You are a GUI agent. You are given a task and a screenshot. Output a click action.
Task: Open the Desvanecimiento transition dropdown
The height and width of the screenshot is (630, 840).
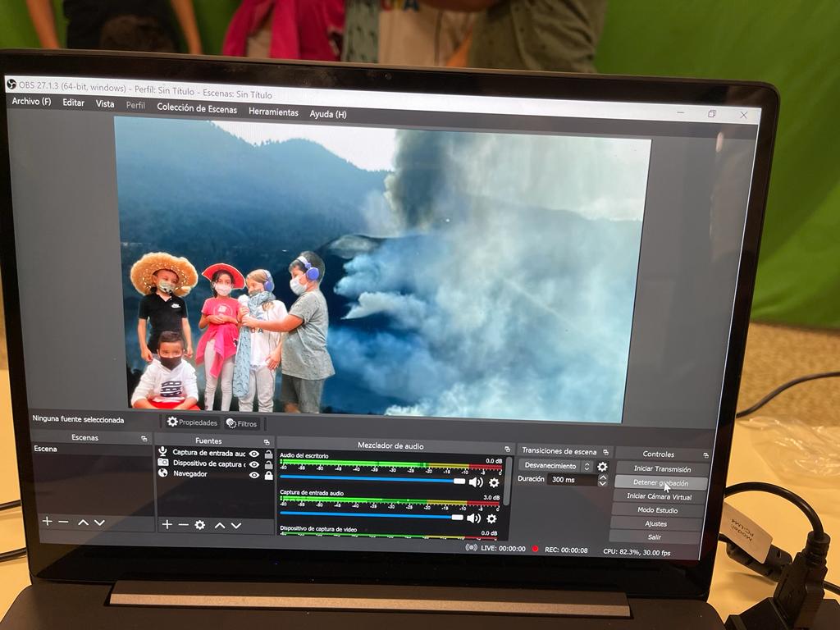pyautogui.click(x=557, y=466)
